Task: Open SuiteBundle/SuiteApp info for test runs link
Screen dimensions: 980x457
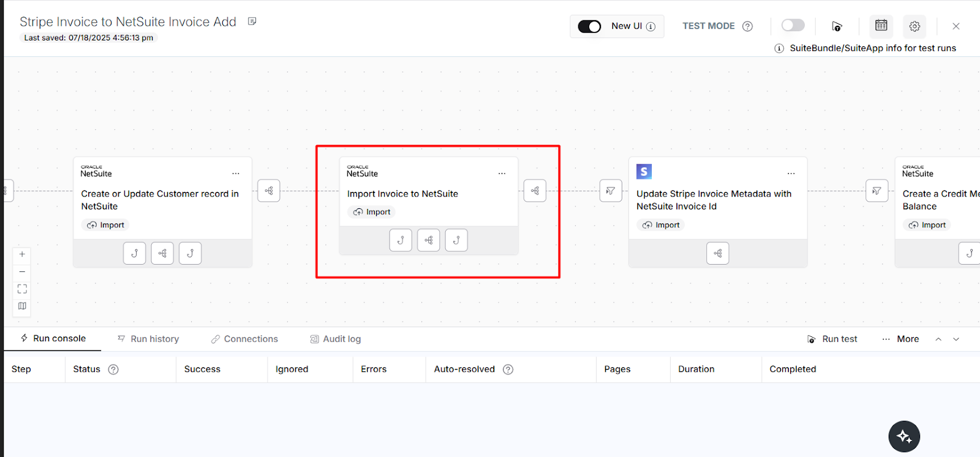Action: (x=873, y=48)
